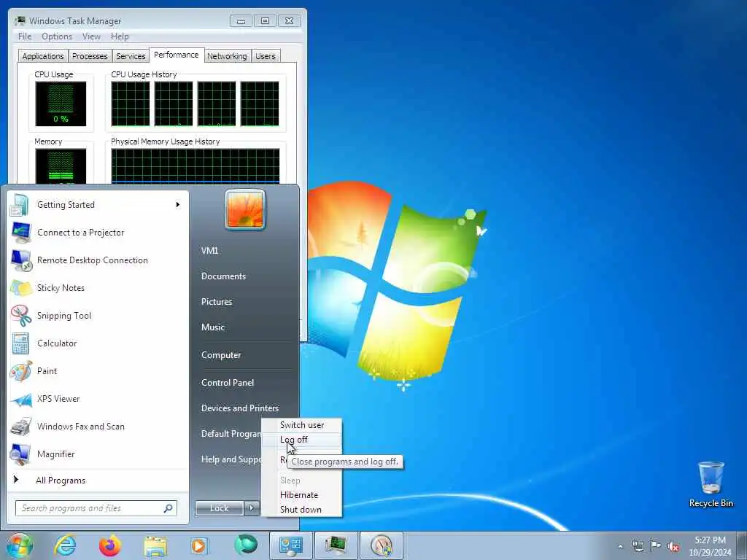Click the user account picture
747x560 pixels.
[x=245, y=209]
